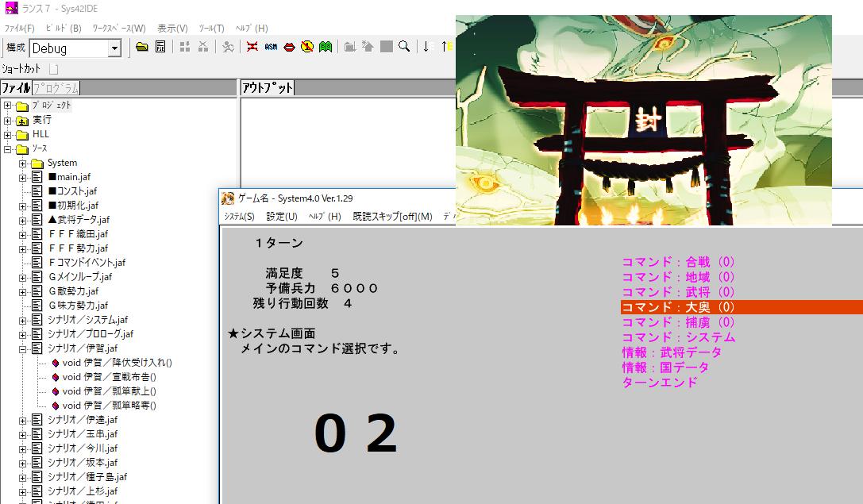Click the Sys42IDE title bar app icon
The width and height of the screenshot is (863, 504).
tap(11, 8)
